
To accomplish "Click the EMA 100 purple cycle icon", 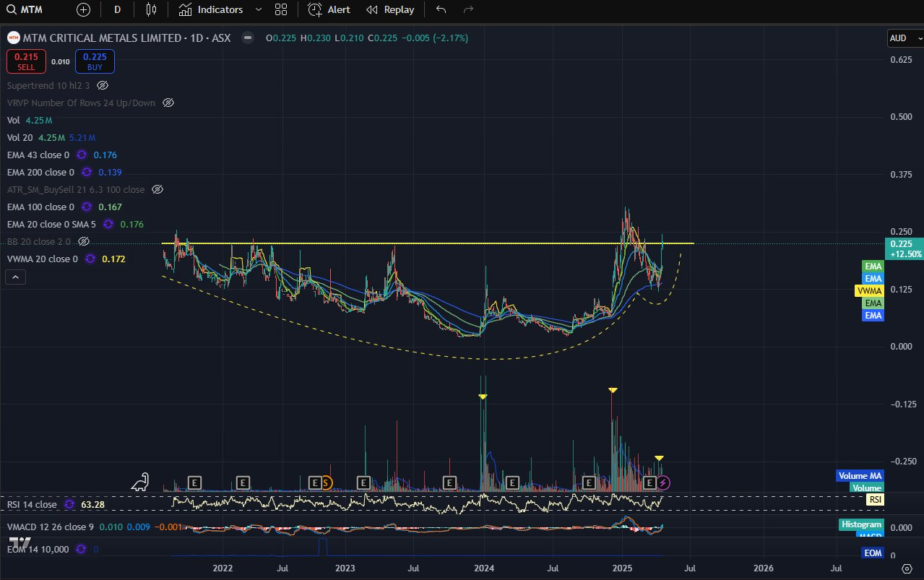I will (x=87, y=207).
